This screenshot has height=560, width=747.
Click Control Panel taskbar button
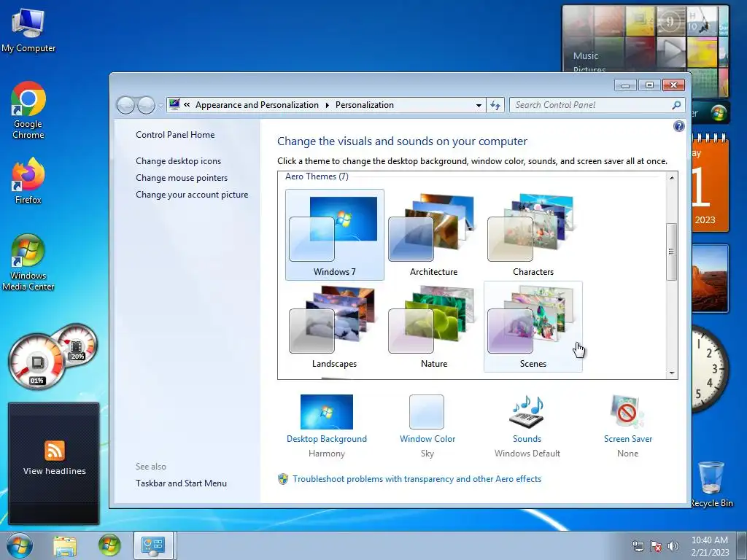pyautogui.click(x=153, y=545)
